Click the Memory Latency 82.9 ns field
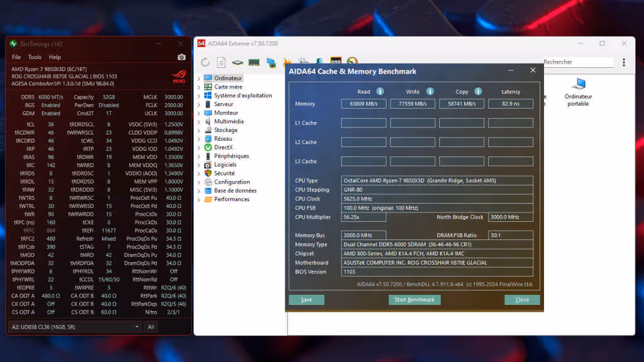This screenshot has height=362, width=644. point(511,104)
